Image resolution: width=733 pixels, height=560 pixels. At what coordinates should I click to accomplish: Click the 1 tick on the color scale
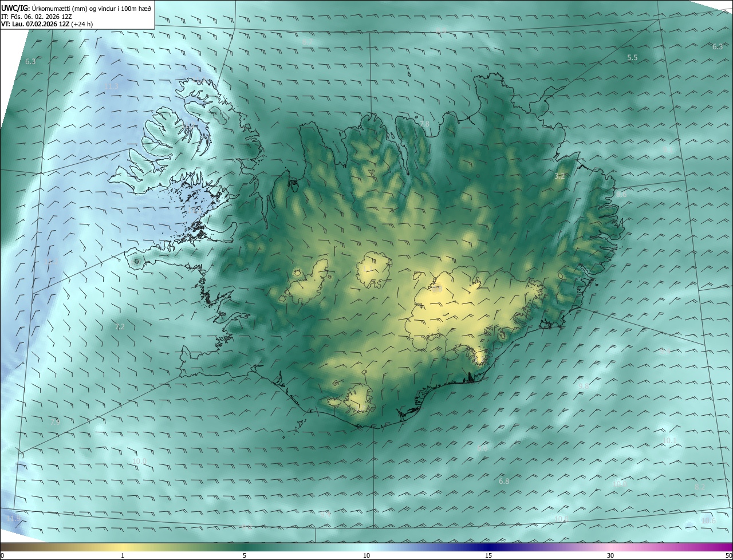coord(123,556)
